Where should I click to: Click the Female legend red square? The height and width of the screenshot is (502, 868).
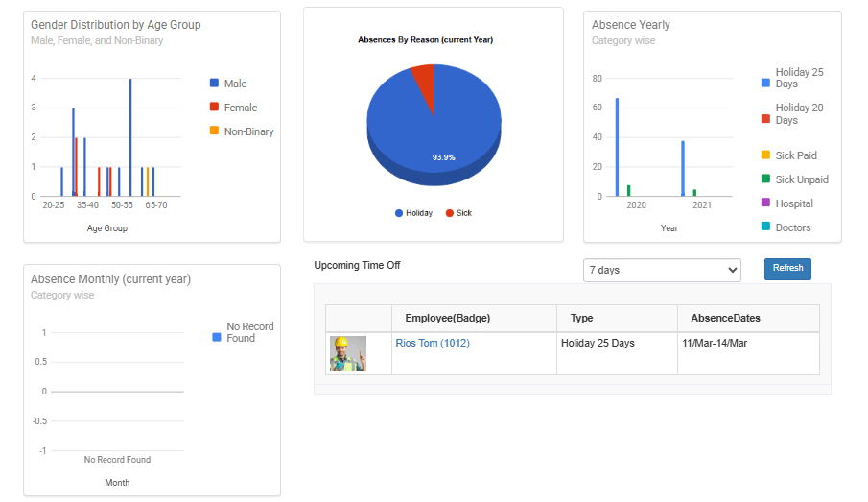214,107
